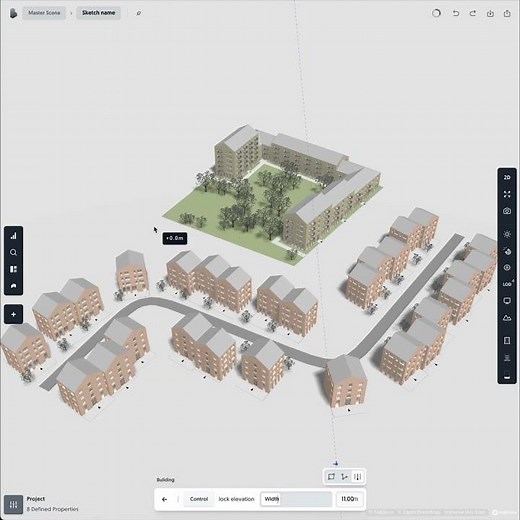The height and width of the screenshot is (520, 520).
Task: Click the stacked floors icon in right toolbar
Action: (507, 358)
